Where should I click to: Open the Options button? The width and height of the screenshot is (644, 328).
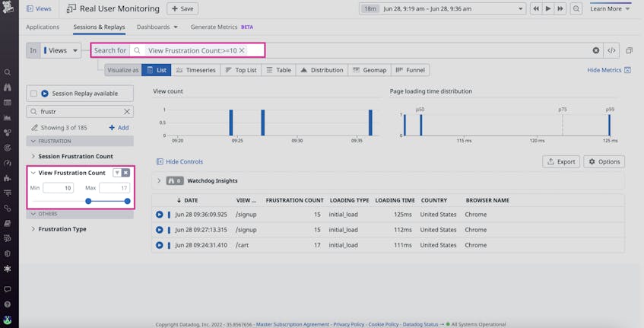[604, 161]
